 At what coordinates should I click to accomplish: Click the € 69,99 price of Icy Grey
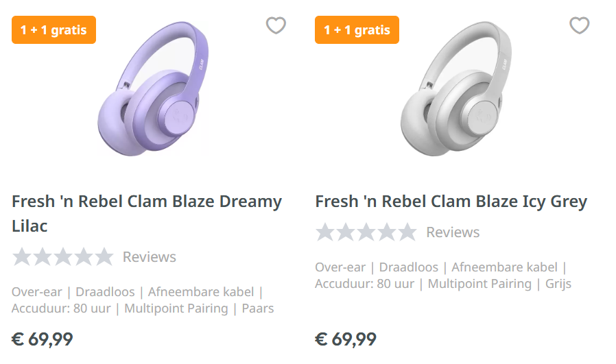tap(346, 339)
